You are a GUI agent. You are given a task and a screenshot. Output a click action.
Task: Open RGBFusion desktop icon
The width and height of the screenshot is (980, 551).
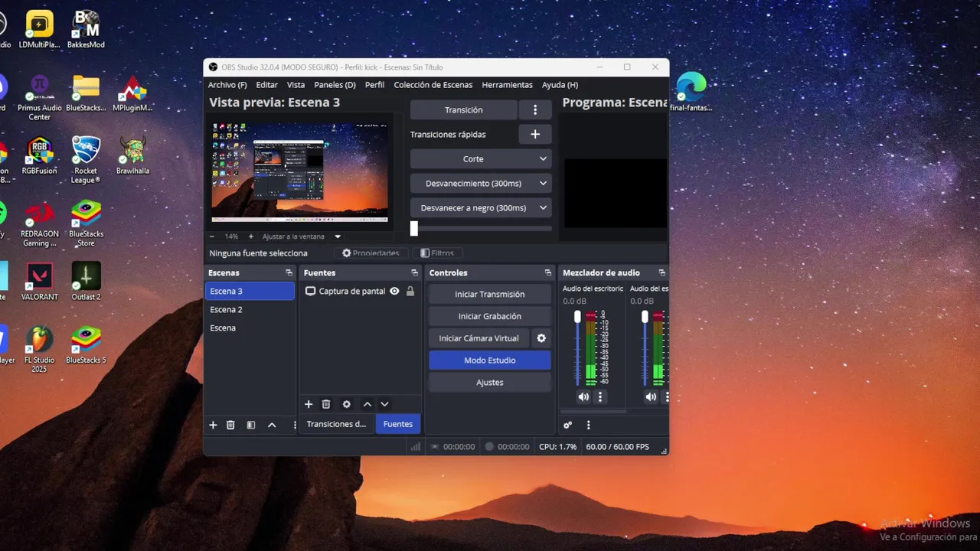(x=39, y=155)
